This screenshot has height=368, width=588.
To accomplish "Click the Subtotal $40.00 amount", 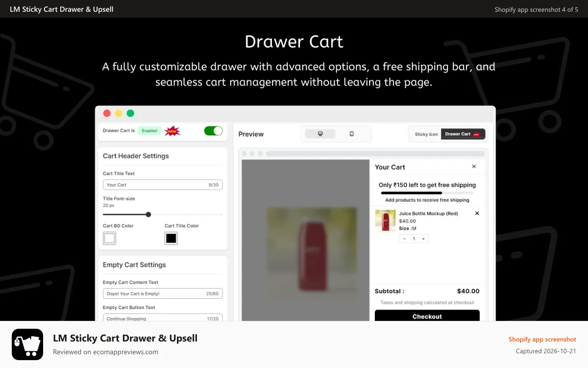I will pos(468,291).
